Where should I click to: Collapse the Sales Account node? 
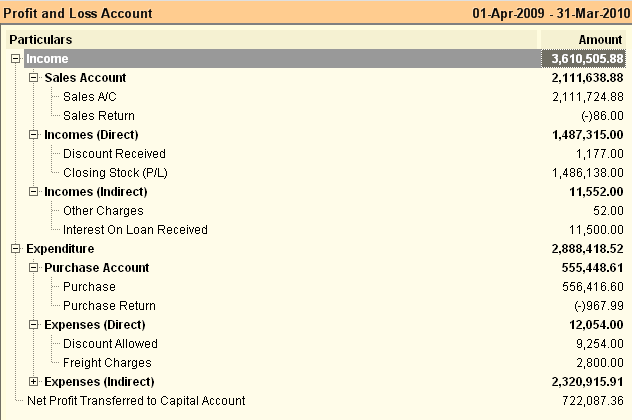pyautogui.click(x=34, y=78)
